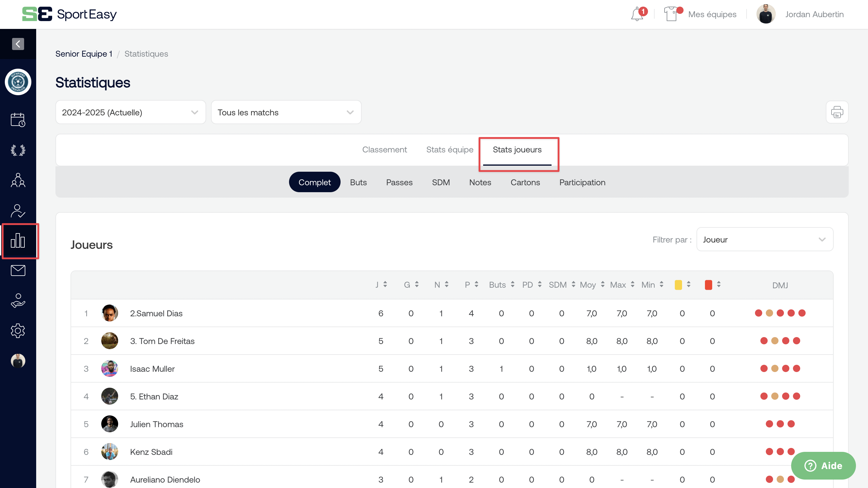Select the SDM filter
Viewport: 868px width, 488px height.
441,182
